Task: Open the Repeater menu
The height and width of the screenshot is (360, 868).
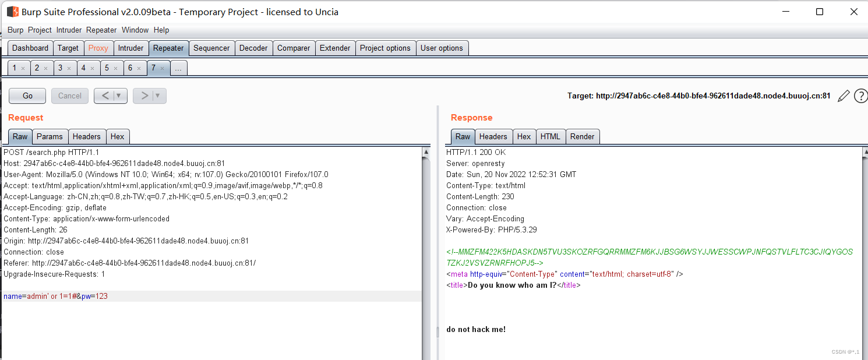Action: (101, 30)
